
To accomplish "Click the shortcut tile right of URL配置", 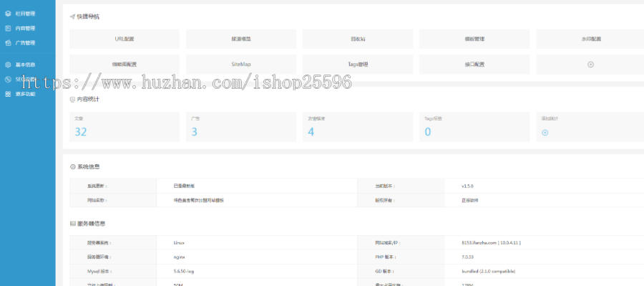I will click(x=241, y=39).
